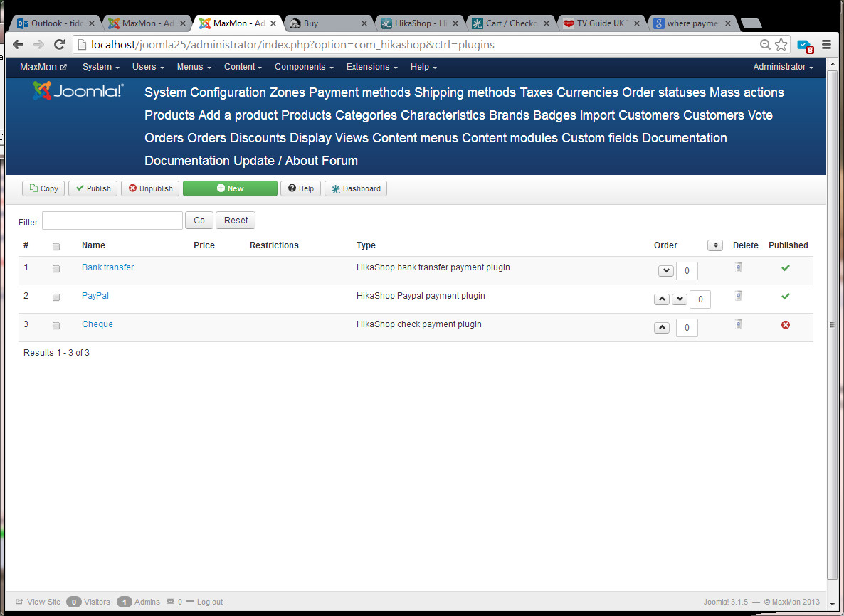The width and height of the screenshot is (844, 616).
Task: Go to the HikaShop Dashboard button
Action: click(x=356, y=188)
